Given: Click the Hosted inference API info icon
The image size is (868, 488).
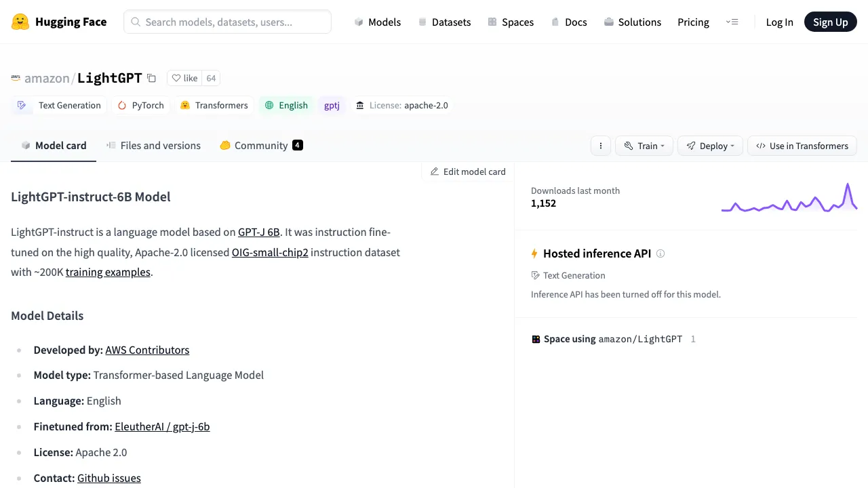Looking at the screenshot, I should [660, 253].
